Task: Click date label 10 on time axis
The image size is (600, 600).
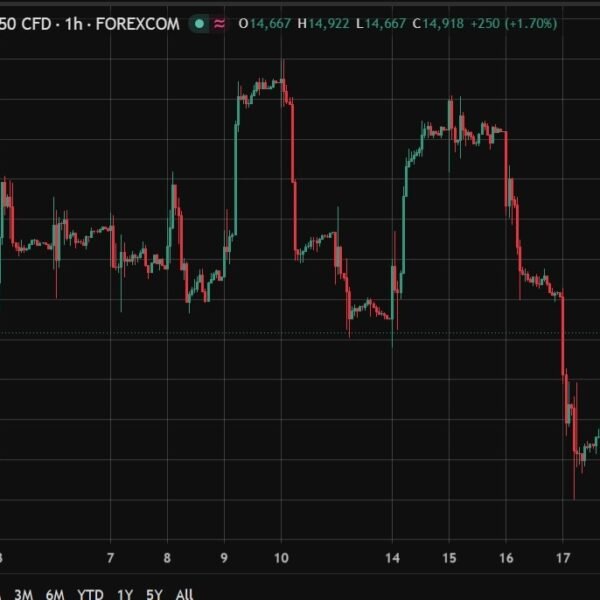Action: (x=281, y=558)
